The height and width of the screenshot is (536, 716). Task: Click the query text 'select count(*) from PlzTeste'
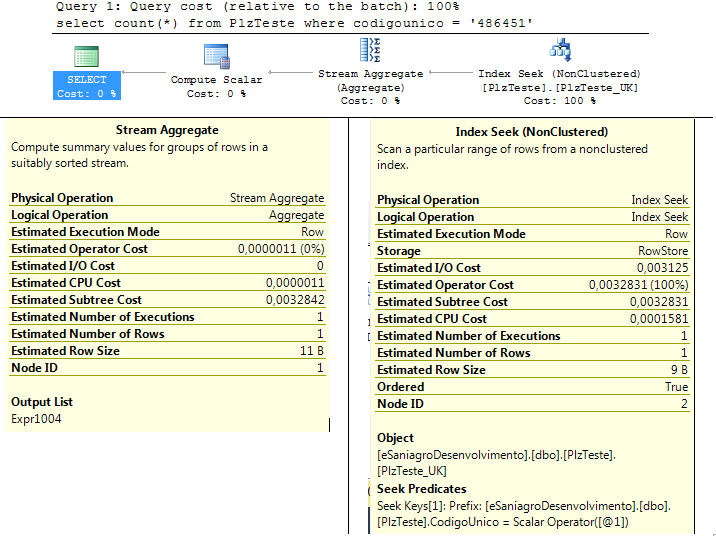point(175,23)
